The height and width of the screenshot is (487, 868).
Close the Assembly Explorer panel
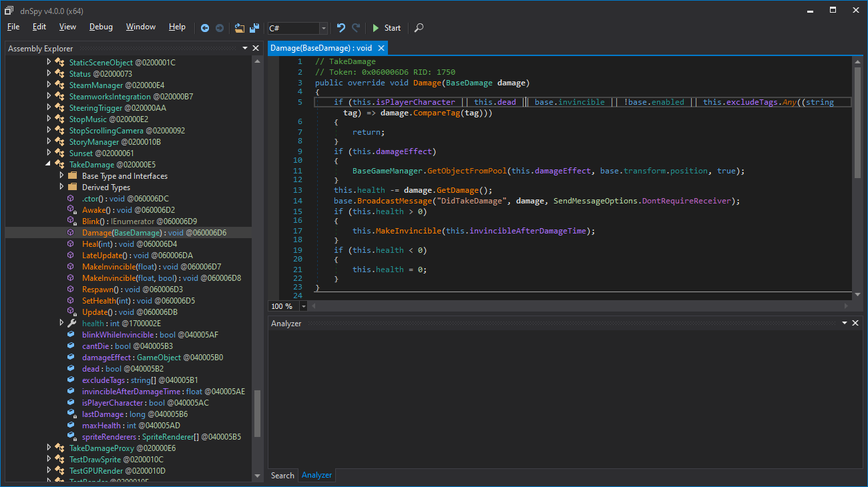[x=255, y=48]
